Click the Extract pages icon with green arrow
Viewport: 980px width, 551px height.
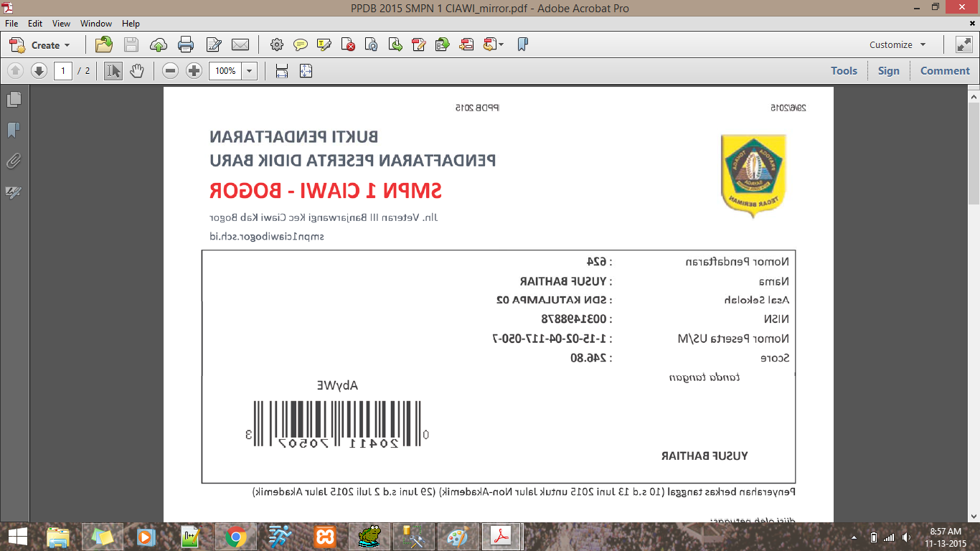click(x=395, y=44)
